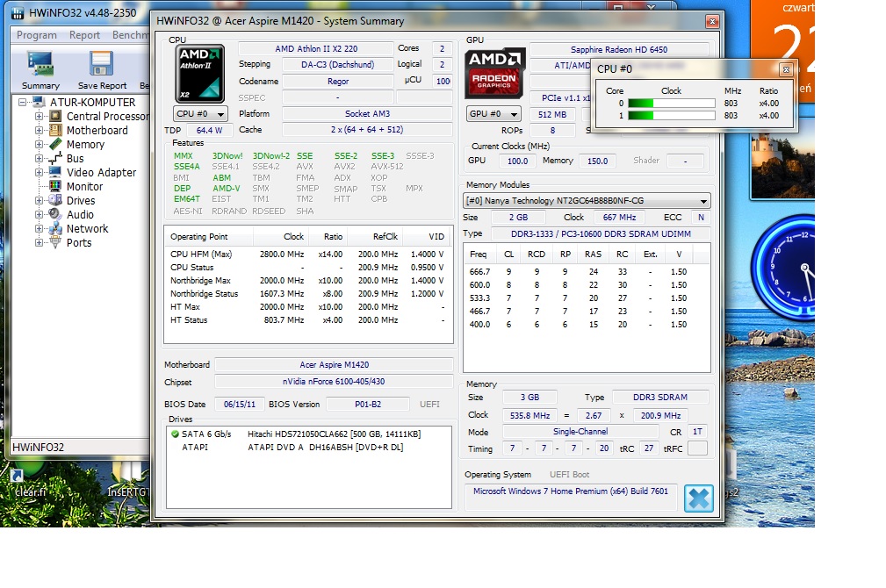Click the Central Processors chip icon
This screenshot has height=588, width=886.
(x=55, y=117)
